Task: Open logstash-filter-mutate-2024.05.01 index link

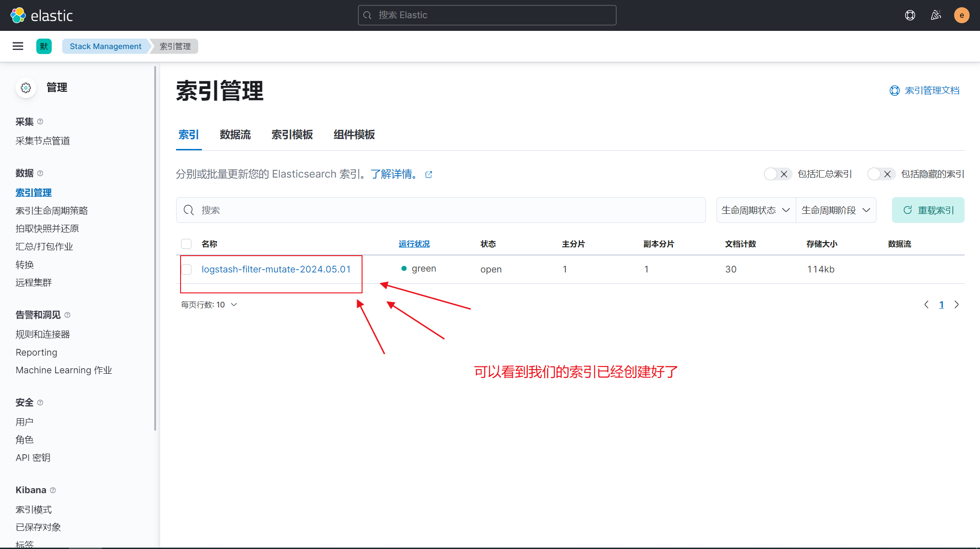Action: coord(276,269)
